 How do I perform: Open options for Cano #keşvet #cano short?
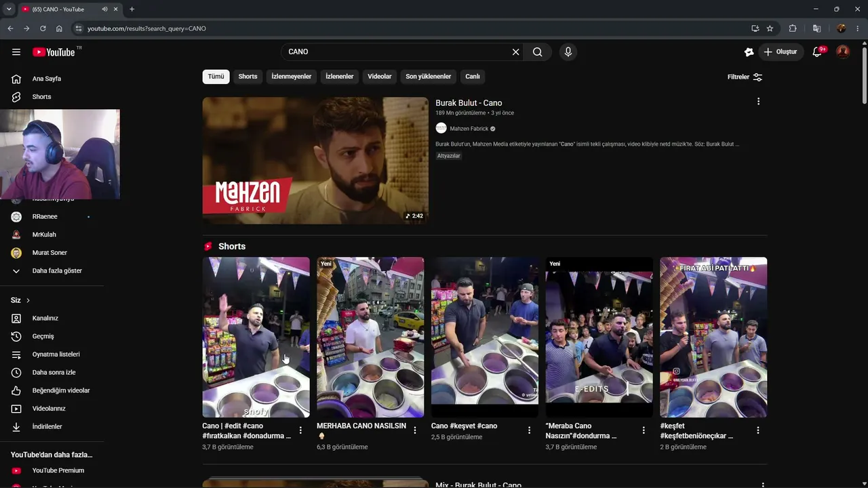click(x=530, y=430)
